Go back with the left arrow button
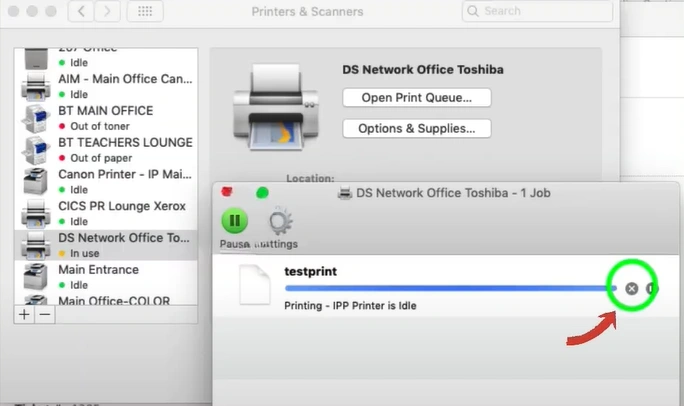The height and width of the screenshot is (406, 684). 85,11
